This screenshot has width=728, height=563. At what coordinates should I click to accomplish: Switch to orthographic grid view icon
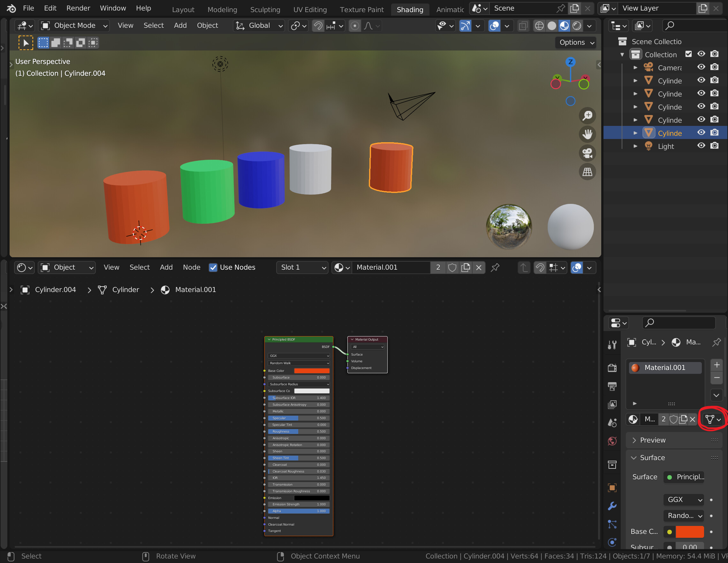coord(587,172)
